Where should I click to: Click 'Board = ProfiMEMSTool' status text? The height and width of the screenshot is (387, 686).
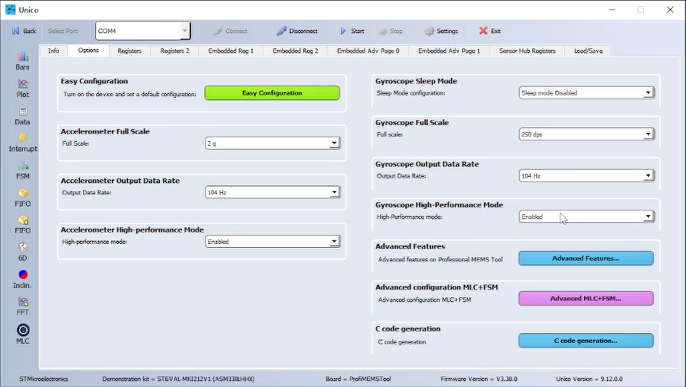[x=358, y=379]
